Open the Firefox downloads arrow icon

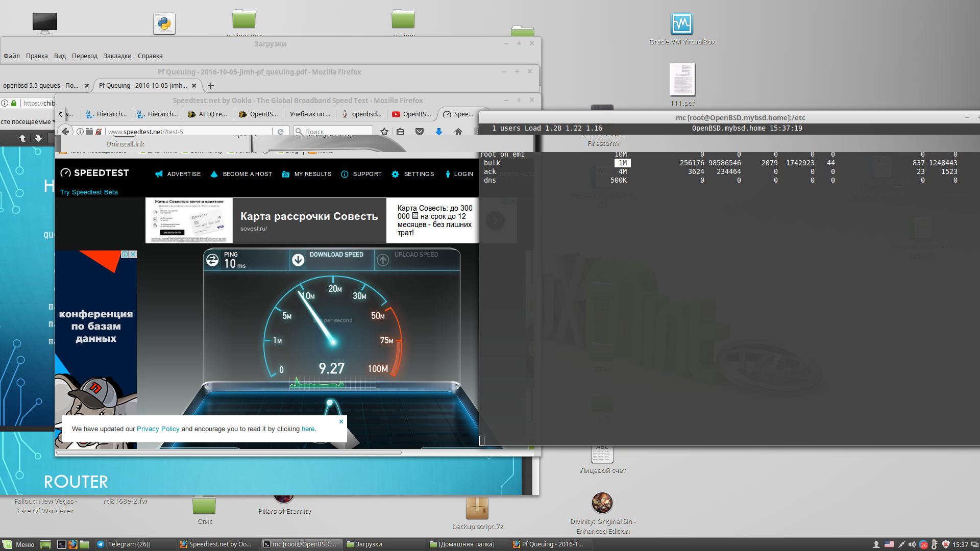(438, 132)
